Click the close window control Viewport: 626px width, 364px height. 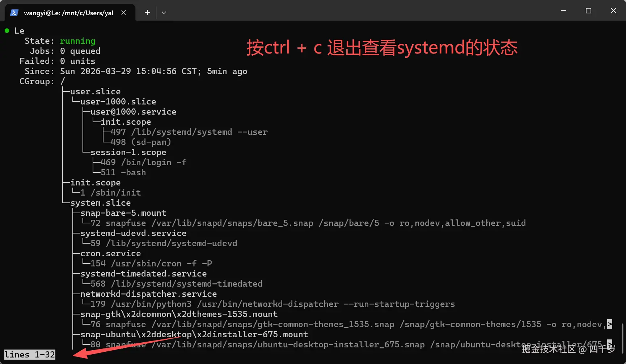(x=613, y=11)
